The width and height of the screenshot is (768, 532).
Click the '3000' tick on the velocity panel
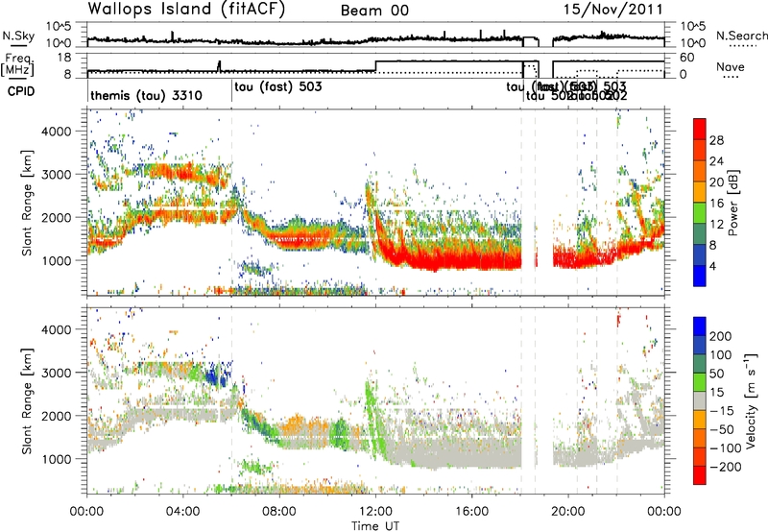tap(56, 373)
